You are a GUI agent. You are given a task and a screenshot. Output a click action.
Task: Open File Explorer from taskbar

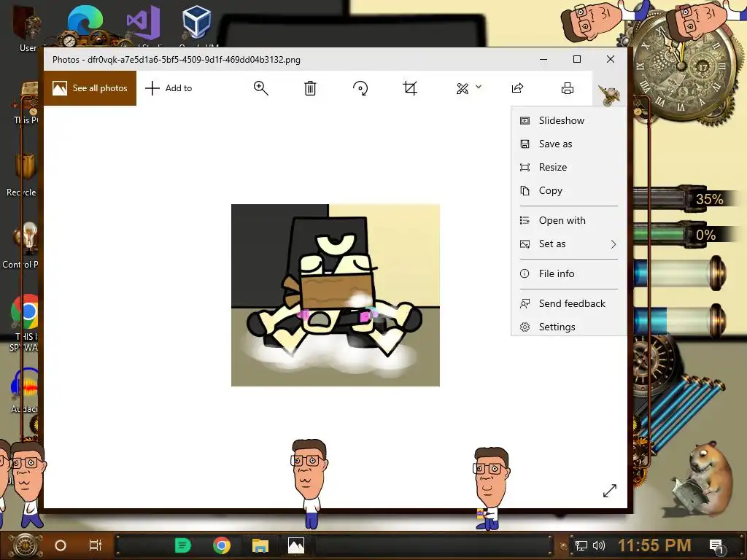(x=260, y=545)
